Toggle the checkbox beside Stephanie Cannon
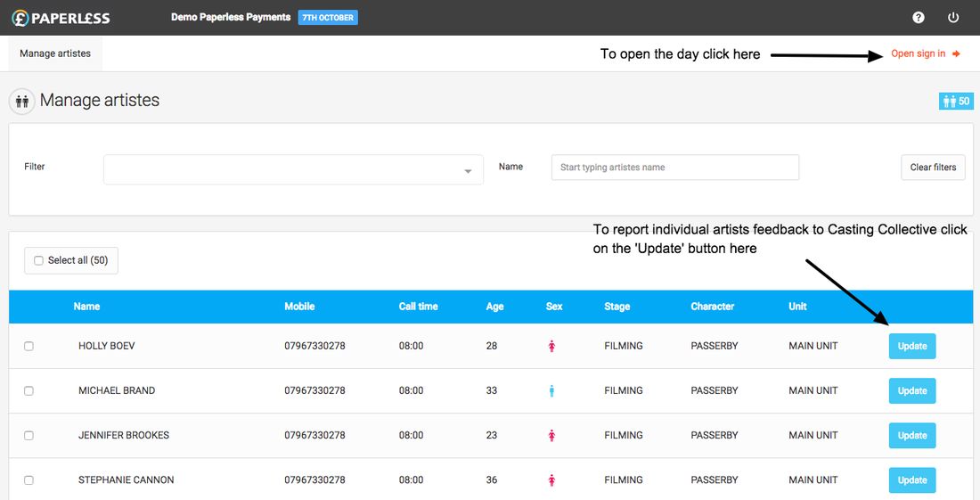 (29, 480)
